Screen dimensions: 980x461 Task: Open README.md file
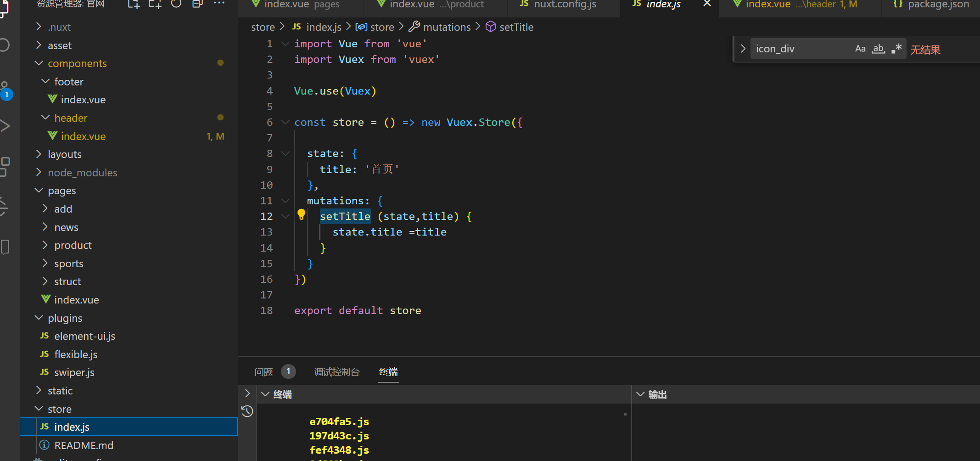tap(84, 445)
